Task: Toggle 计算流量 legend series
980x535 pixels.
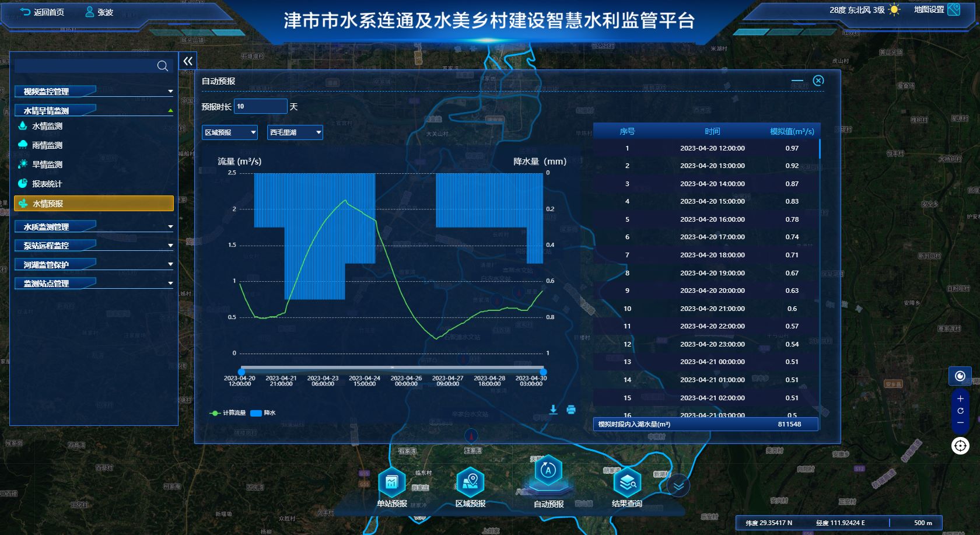Action: [x=228, y=413]
